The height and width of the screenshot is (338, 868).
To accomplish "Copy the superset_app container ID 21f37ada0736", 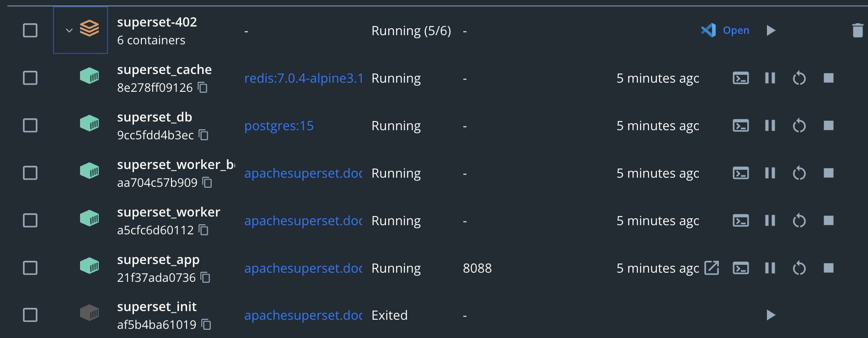I will click(x=205, y=278).
